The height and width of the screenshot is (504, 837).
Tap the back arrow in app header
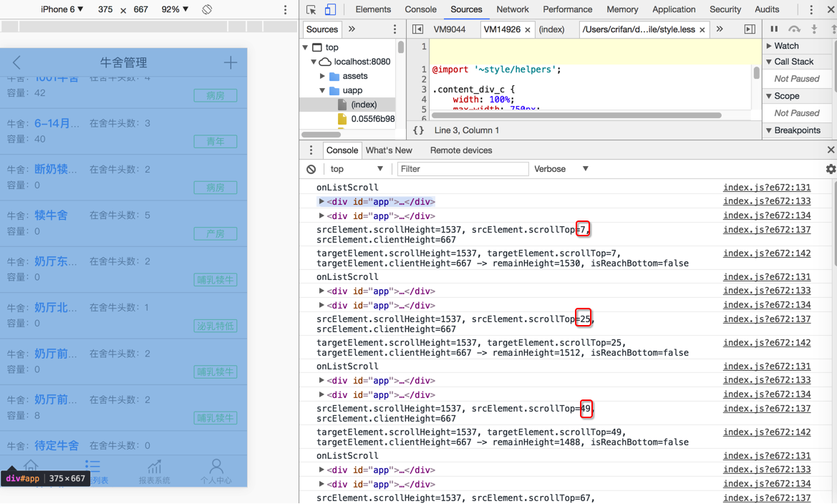(x=17, y=63)
